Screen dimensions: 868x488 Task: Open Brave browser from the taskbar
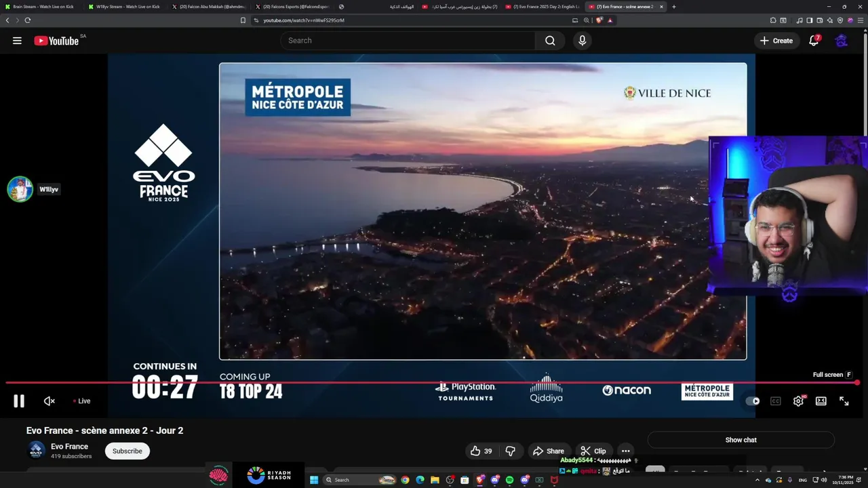click(479, 480)
